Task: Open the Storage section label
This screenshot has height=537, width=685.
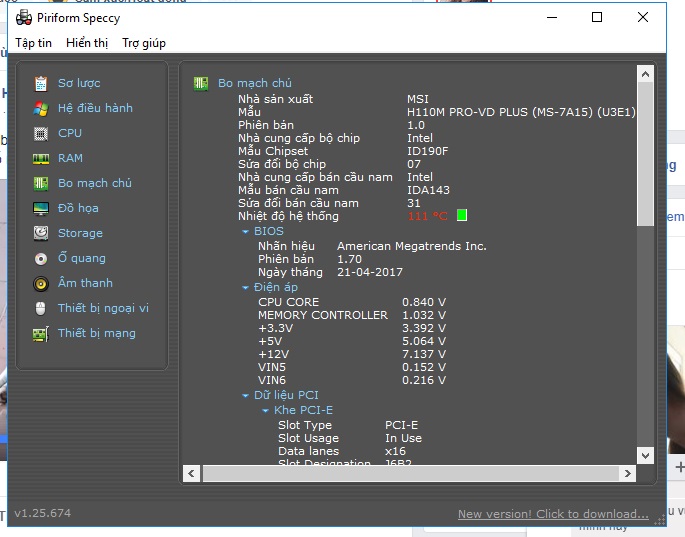Action: tap(80, 233)
